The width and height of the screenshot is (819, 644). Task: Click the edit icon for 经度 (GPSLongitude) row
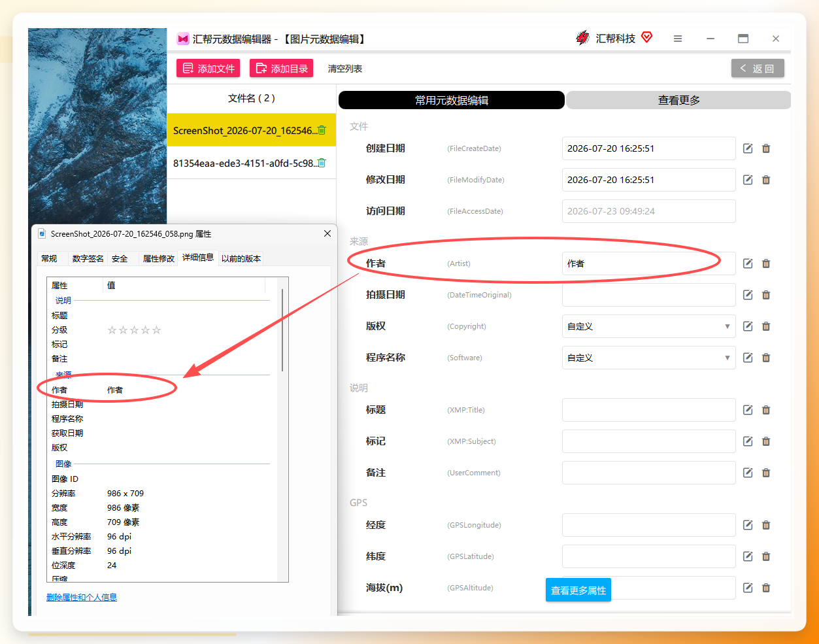(x=748, y=525)
